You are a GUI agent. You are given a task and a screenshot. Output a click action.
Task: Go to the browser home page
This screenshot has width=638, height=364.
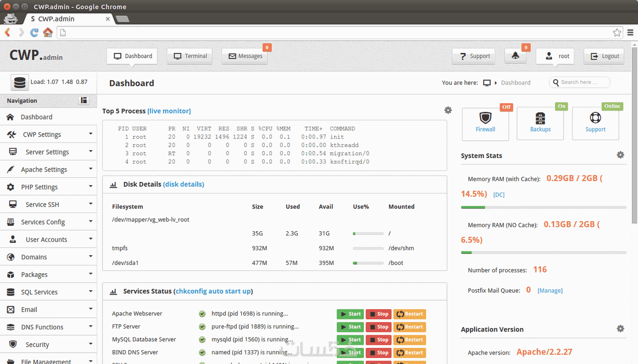(x=48, y=33)
